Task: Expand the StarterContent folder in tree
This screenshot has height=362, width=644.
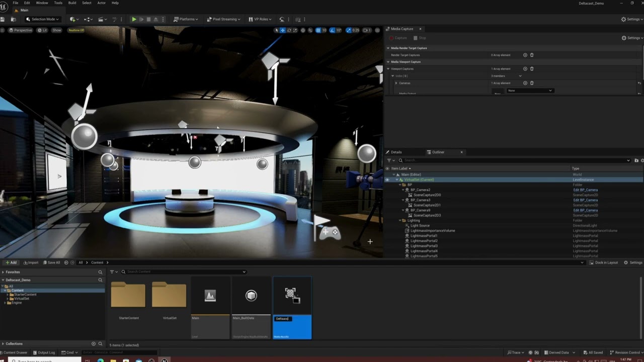Action: point(8,295)
